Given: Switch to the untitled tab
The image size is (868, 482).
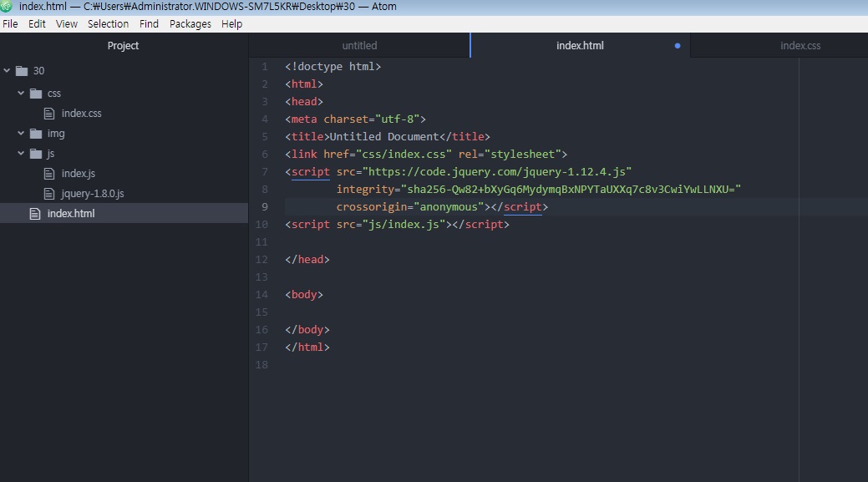Looking at the screenshot, I should [x=359, y=46].
